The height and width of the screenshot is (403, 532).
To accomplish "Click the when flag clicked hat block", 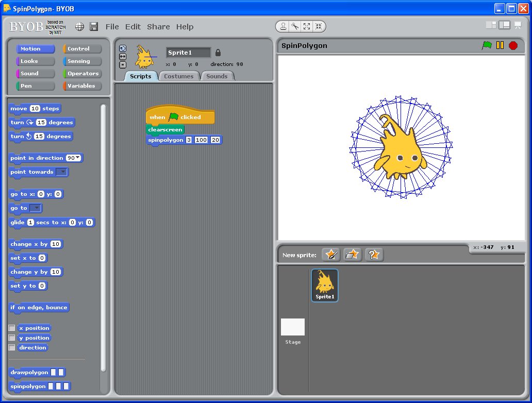I will point(180,114).
